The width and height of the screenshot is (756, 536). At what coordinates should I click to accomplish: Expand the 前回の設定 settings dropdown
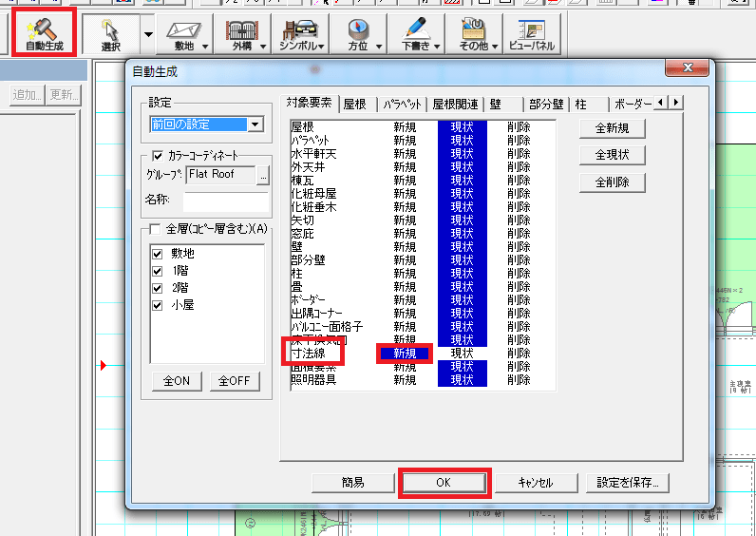click(255, 124)
